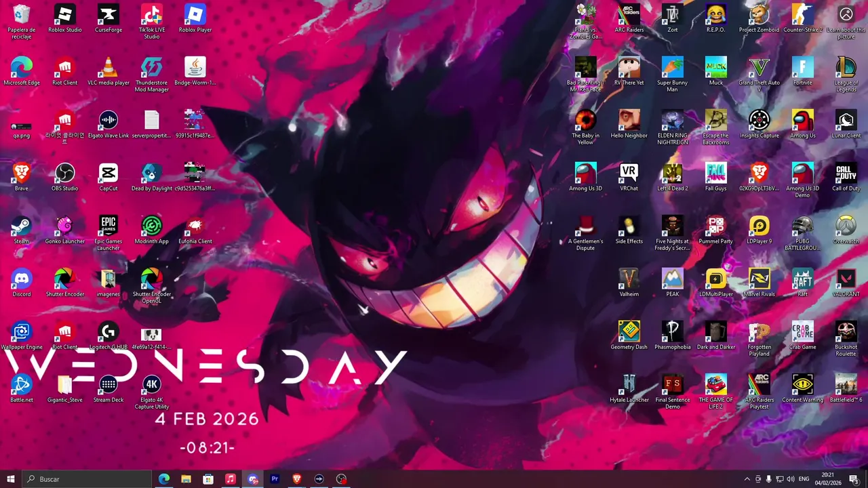Switch to Adobe Premiere Pro on taskbar
This screenshot has width=868, height=488.
275,479
